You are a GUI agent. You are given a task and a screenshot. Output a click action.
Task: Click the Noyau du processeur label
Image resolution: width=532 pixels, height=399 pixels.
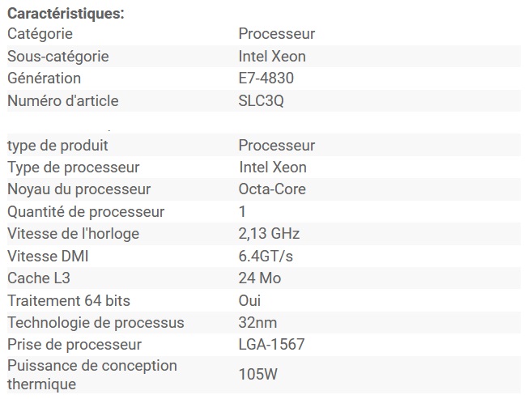(x=79, y=189)
